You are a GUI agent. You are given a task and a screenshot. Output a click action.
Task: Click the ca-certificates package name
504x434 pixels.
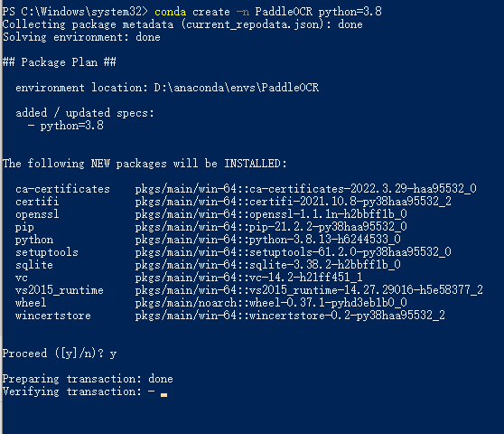pyautogui.click(x=62, y=189)
